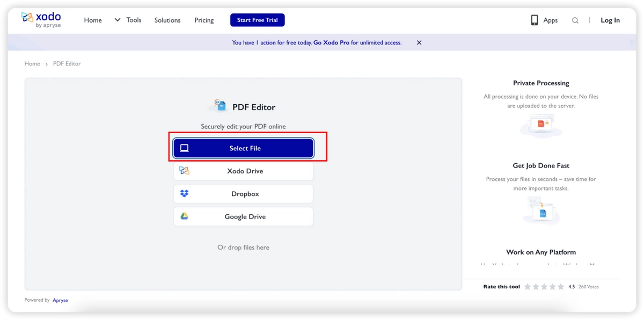Click the Start Free Trial button

(x=258, y=20)
